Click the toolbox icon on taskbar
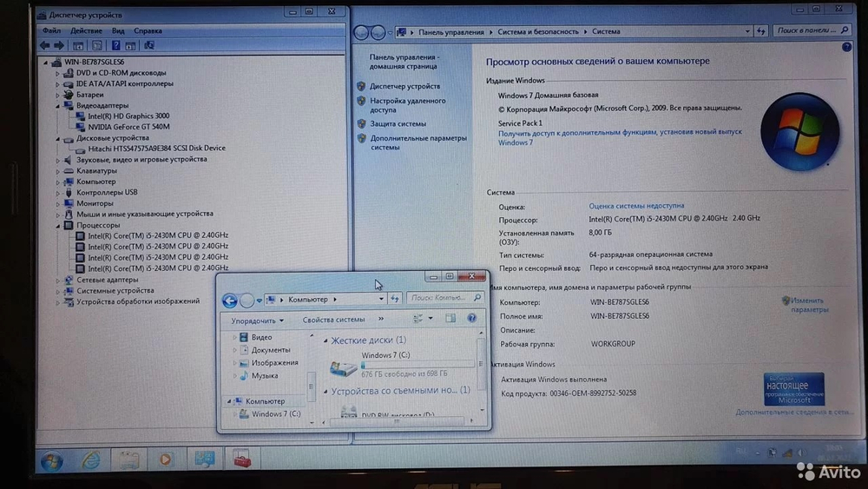Image resolution: width=868 pixels, height=489 pixels. pyautogui.click(x=242, y=459)
